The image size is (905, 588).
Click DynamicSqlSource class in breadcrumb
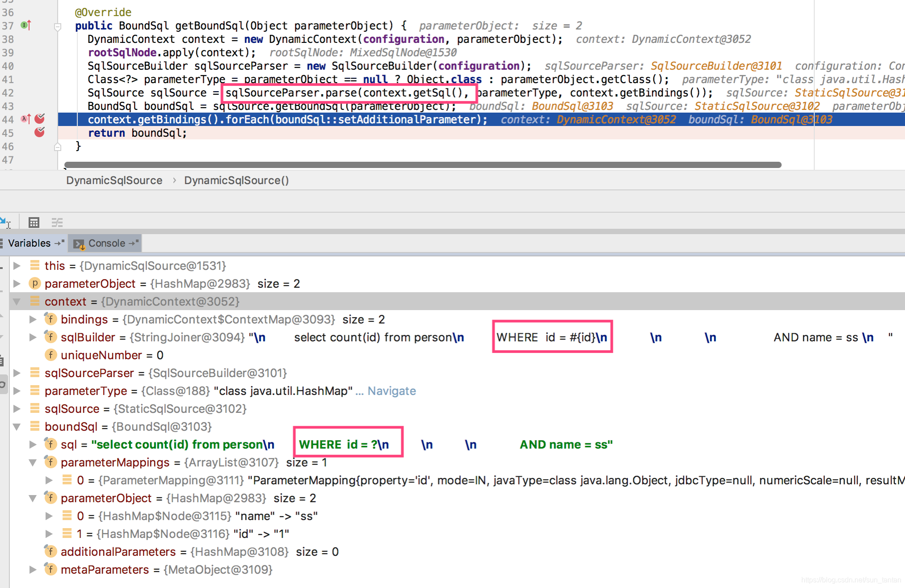point(114,181)
